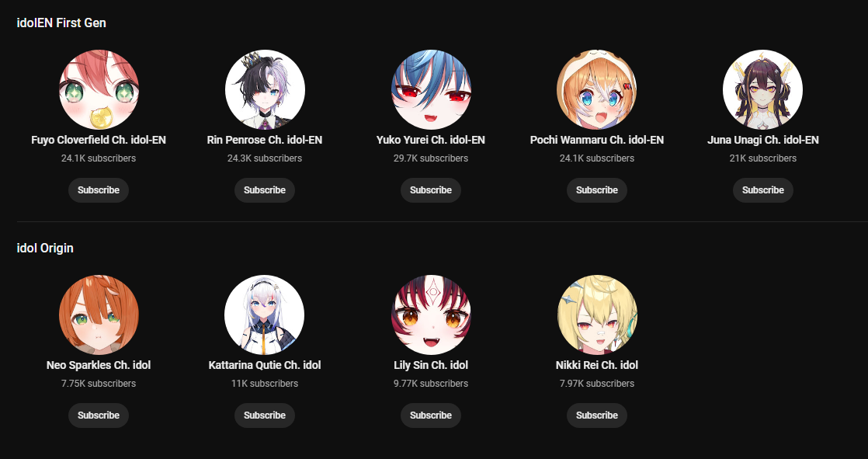
Task: Subscribe to Fuyo Cloverfield Ch. idol-EN
Action: pos(99,190)
